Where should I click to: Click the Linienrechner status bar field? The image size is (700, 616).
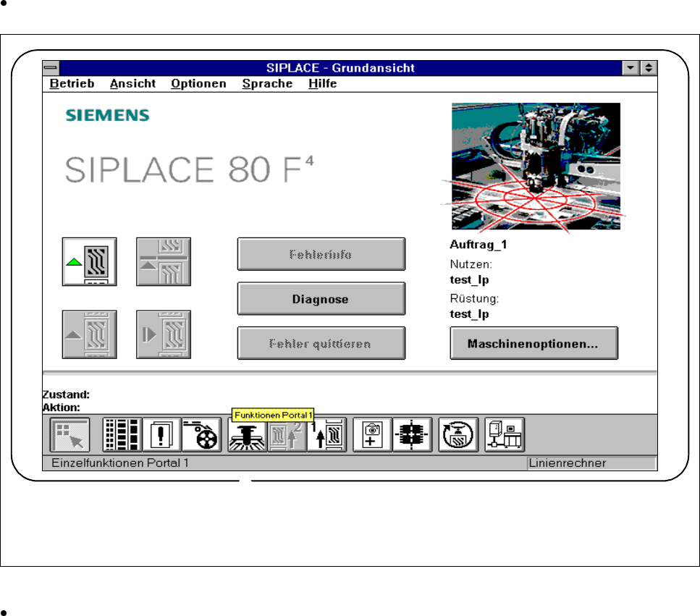pos(591,463)
